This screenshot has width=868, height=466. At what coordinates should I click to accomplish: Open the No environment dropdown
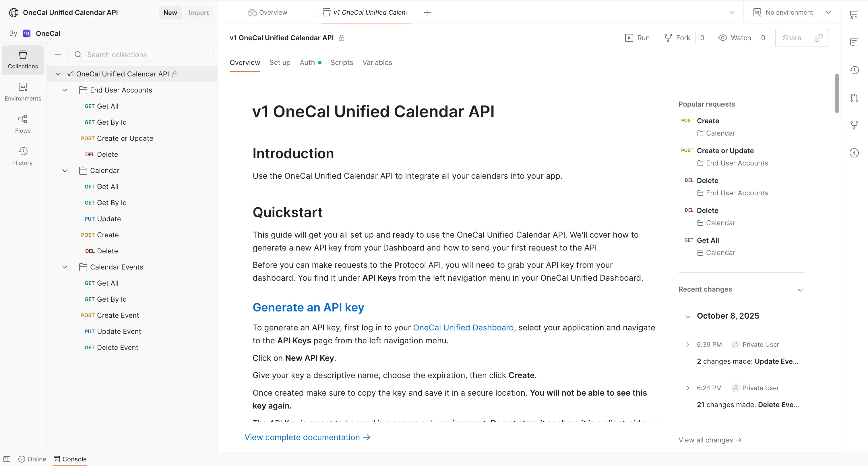point(792,12)
